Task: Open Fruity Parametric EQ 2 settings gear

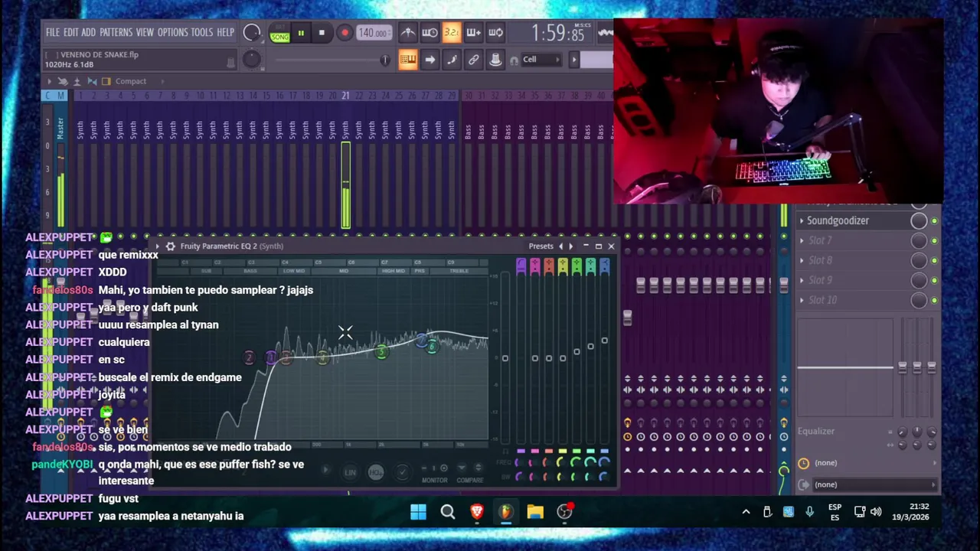Action: [x=171, y=246]
